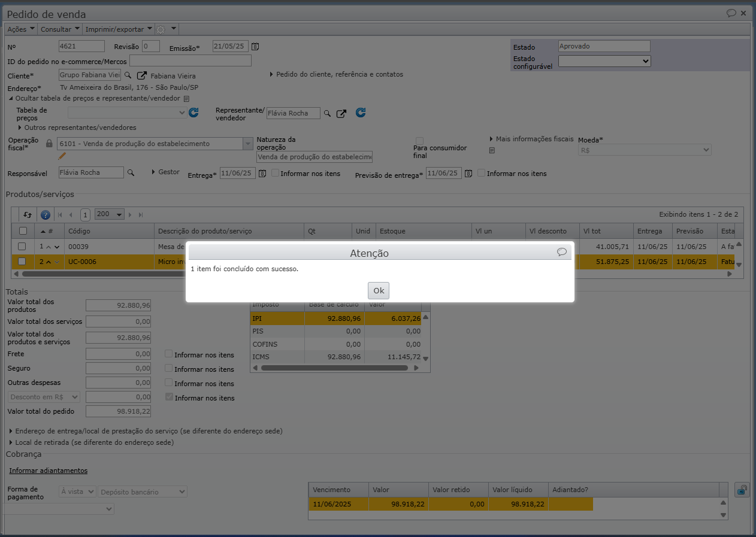Open the Imprimir/exportar menu
The image size is (756, 537).
point(119,29)
